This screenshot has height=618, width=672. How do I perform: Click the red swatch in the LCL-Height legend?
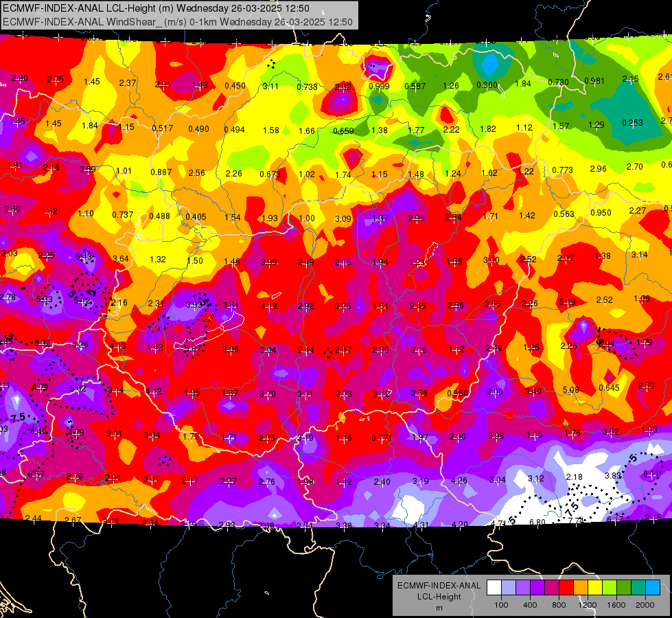point(566,587)
